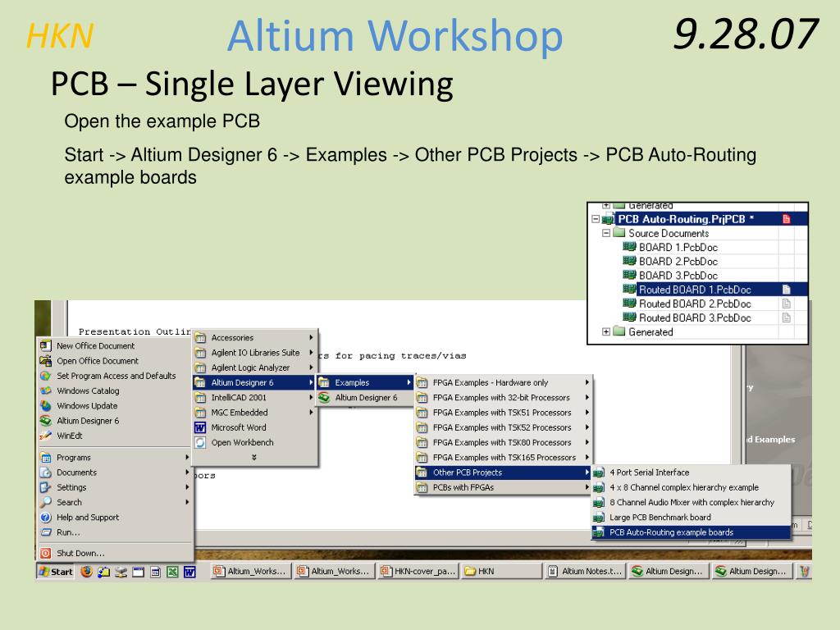Viewport: 840px width, 630px height.
Task: Select Routed BOARD 2.PcbDoc
Action: pyautogui.click(x=695, y=304)
